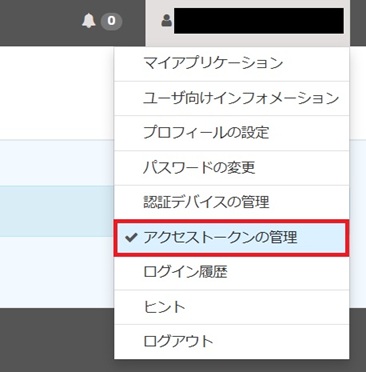Click the checkmark beside アクセストークンの管理
The width and height of the screenshot is (366, 372).
(131, 237)
